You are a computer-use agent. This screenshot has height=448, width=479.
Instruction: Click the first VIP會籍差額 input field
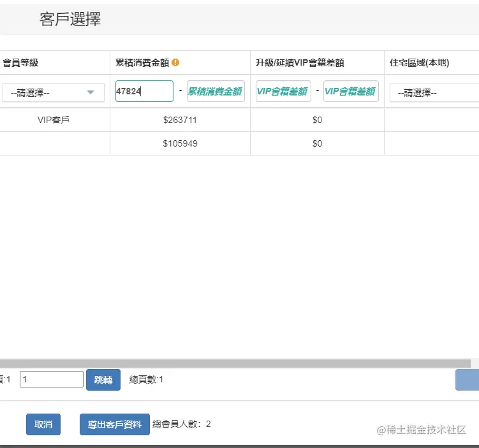tap(283, 91)
